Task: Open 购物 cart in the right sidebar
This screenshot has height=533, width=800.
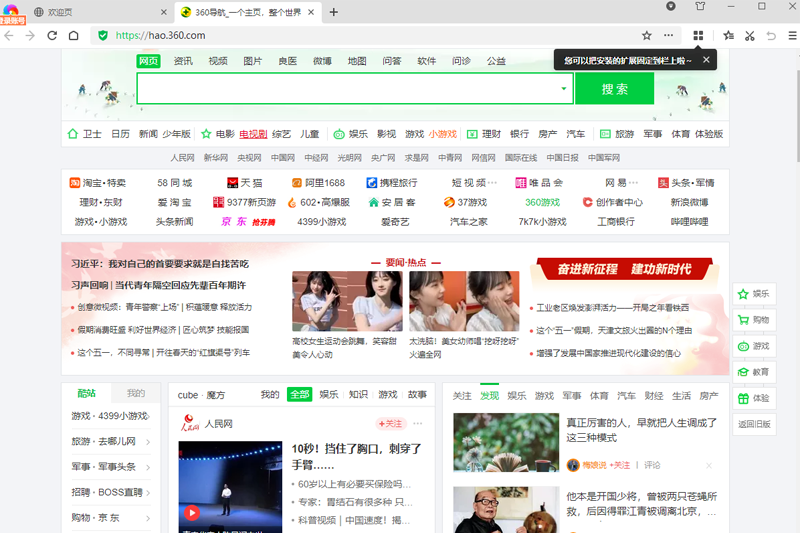Action: point(754,320)
